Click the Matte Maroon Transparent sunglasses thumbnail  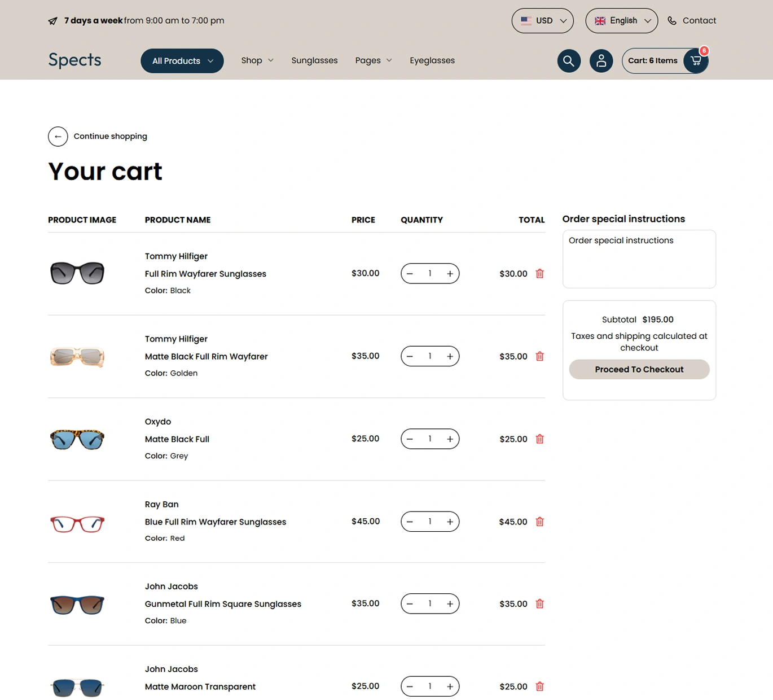click(77, 688)
